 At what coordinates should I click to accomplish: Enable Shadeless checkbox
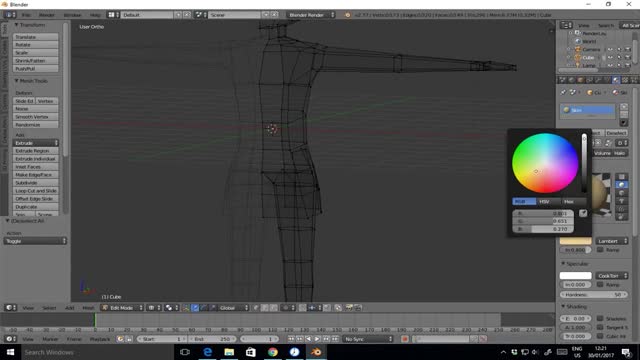click(x=600, y=318)
